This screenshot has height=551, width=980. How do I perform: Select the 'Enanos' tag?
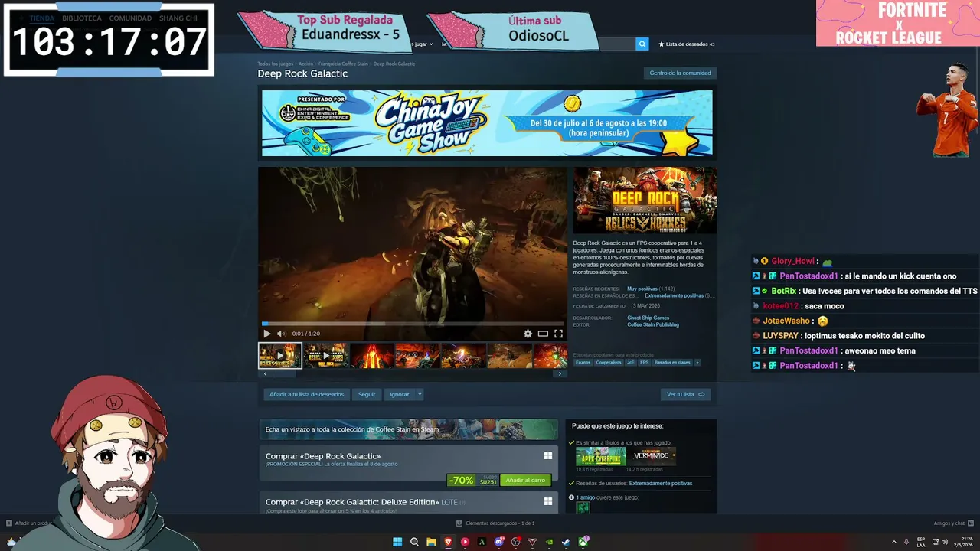coord(583,363)
